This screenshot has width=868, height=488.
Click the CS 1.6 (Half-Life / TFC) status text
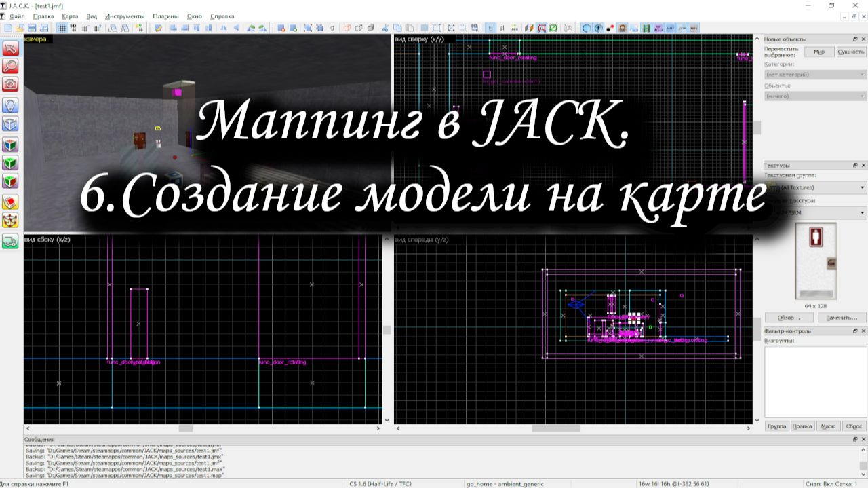(x=380, y=484)
